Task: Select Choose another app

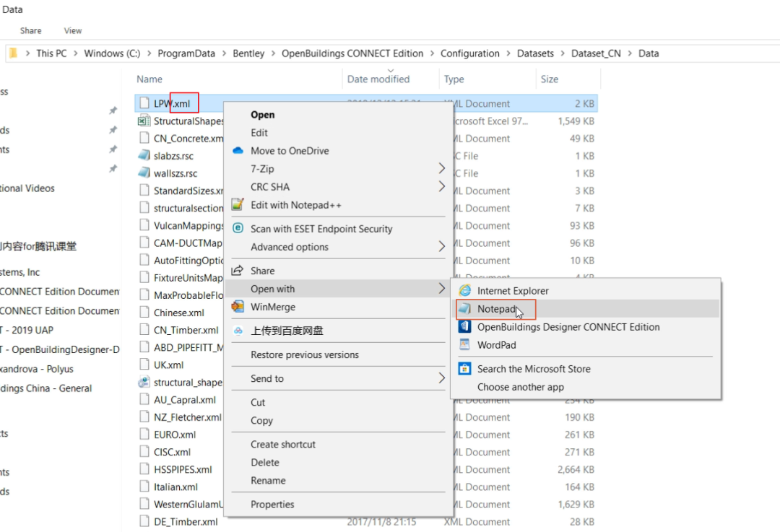Action: [520, 387]
